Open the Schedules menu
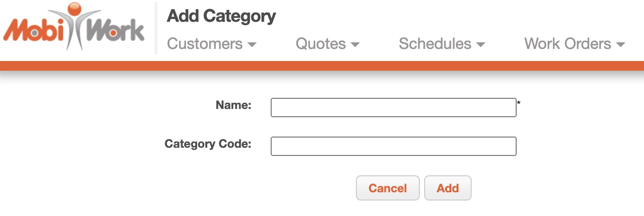This screenshot has width=644, height=216. tap(435, 44)
